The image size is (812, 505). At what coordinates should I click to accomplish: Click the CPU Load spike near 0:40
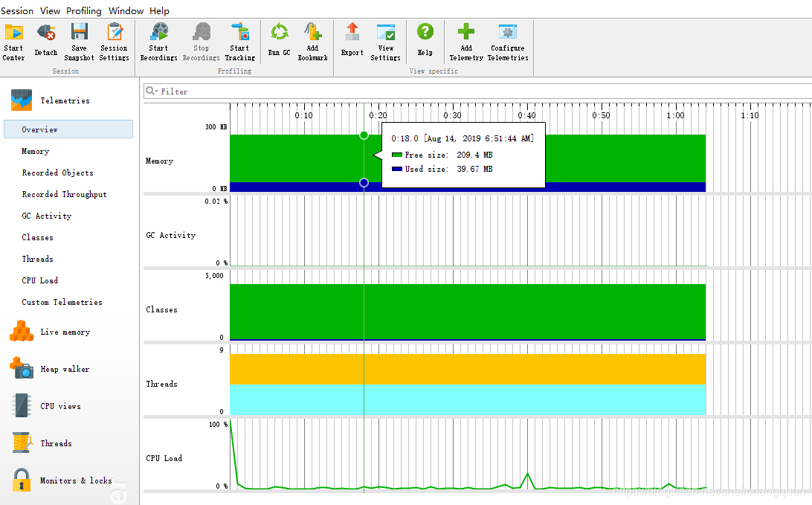[x=528, y=475]
